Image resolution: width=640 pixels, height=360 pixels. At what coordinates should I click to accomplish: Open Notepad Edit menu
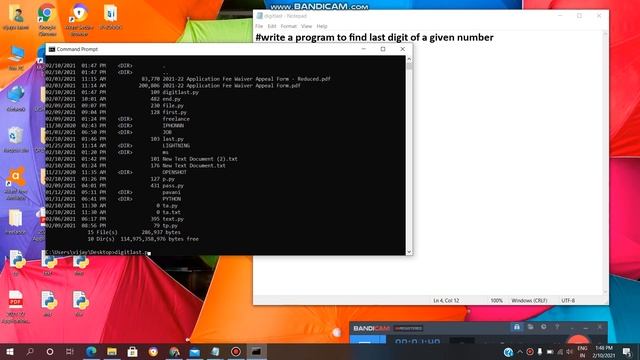pyautogui.click(x=272, y=26)
